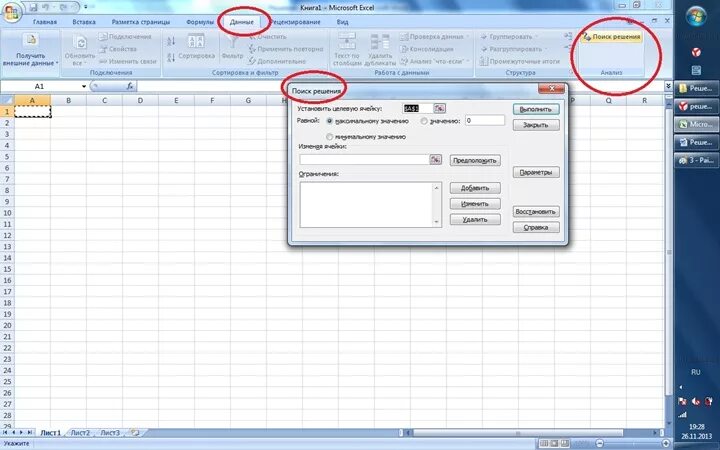Viewport: 720px width, 450px height.
Task: Click the Подключения connections item
Action: click(x=125, y=37)
